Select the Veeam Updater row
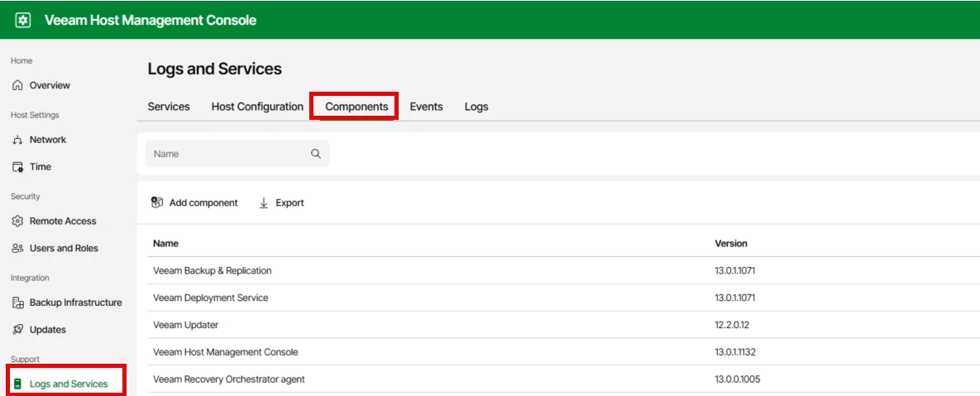980x396 pixels. coord(564,325)
